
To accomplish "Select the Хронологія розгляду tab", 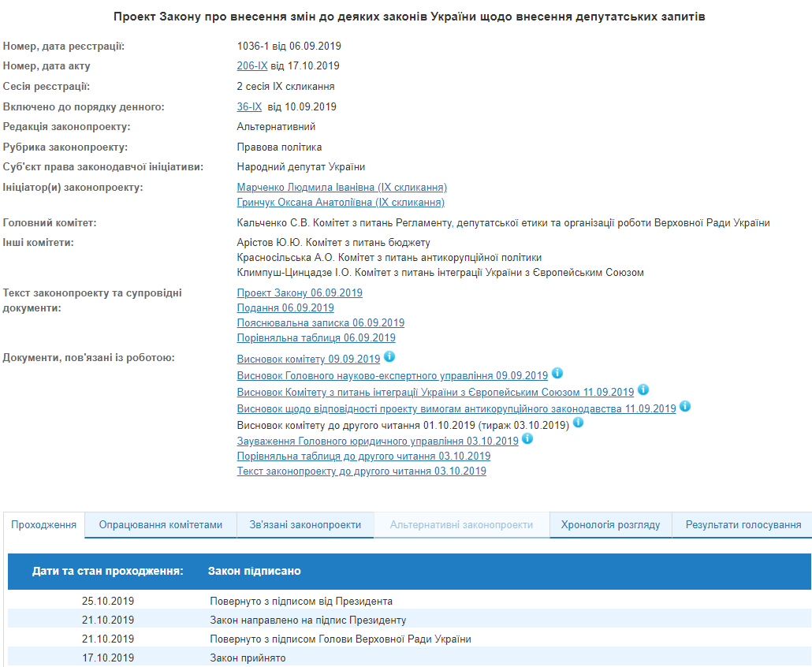I will (x=608, y=524).
